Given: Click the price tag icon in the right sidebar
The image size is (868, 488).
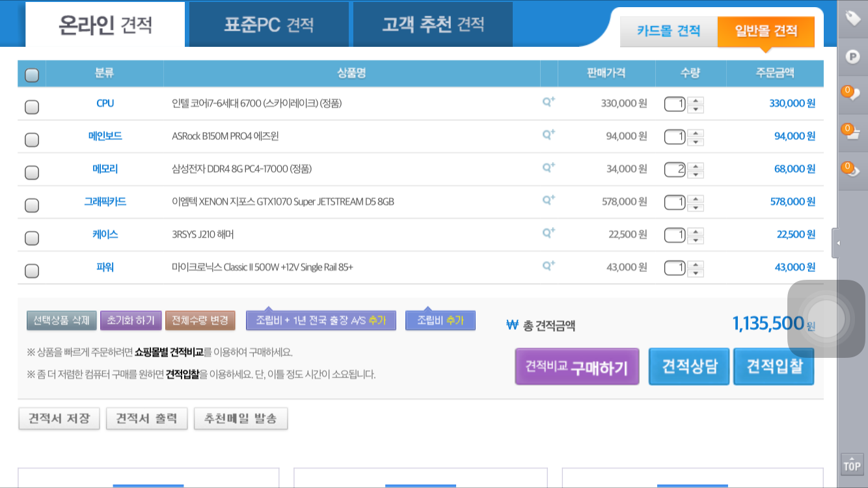Looking at the screenshot, I should (x=852, y=18).
